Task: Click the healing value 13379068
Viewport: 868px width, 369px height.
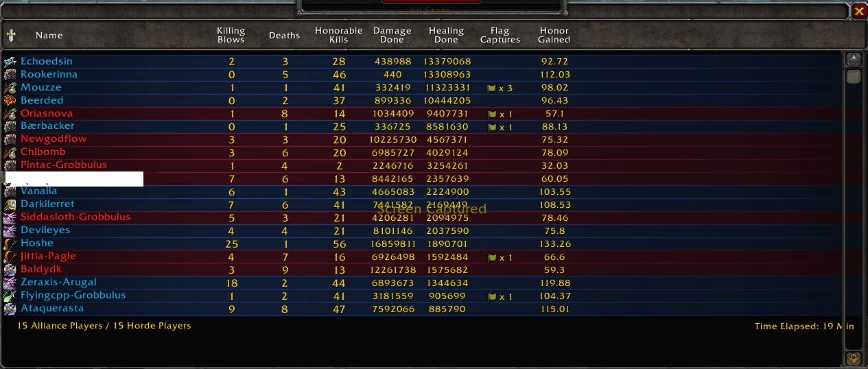Action: tap(447, 62)
